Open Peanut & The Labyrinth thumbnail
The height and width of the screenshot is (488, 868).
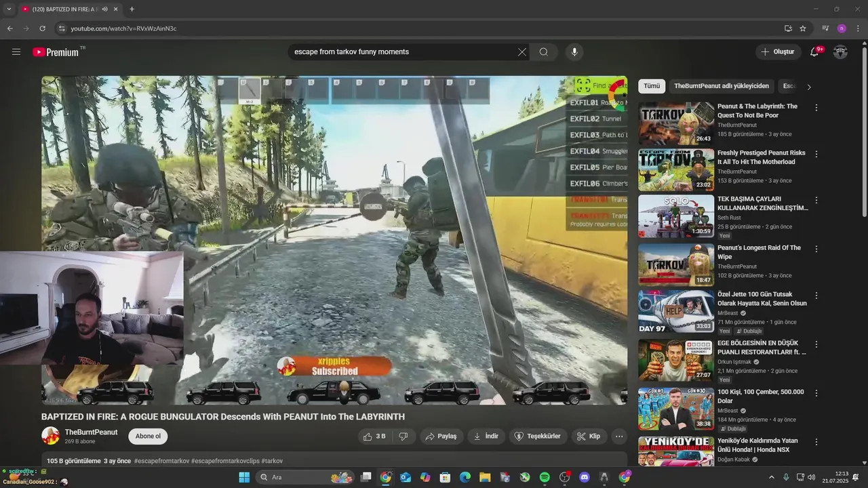[676, 124]
